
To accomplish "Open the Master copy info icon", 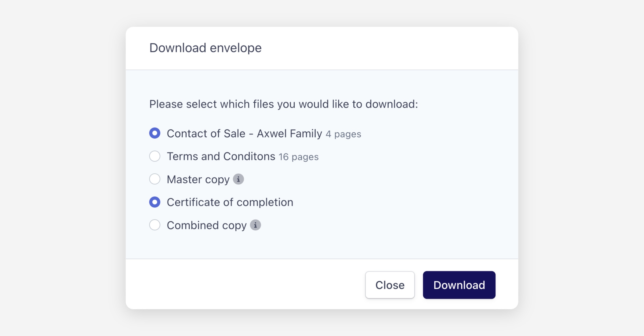I will 238,179.
